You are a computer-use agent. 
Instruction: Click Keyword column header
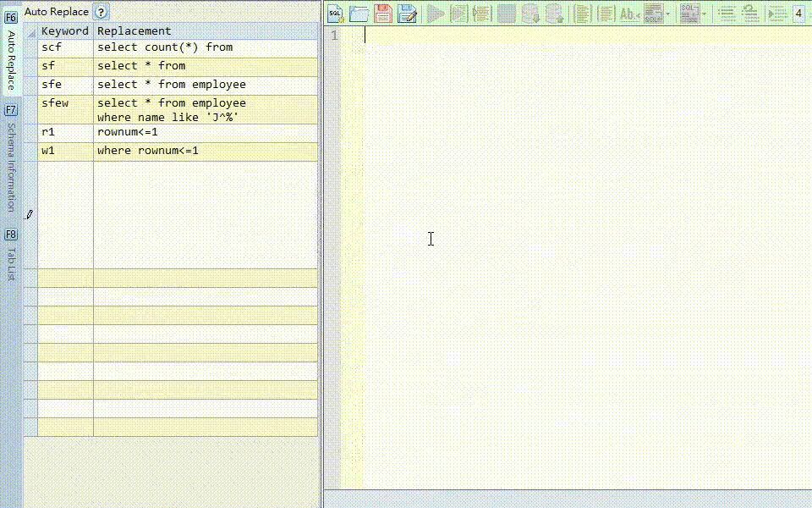pyautogui.click(x=65, y=31)
